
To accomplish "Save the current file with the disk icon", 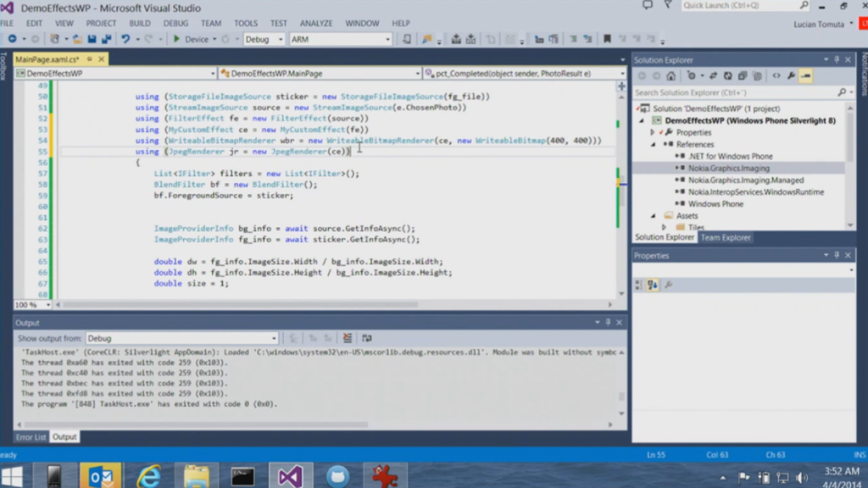I will pos(92,39).
